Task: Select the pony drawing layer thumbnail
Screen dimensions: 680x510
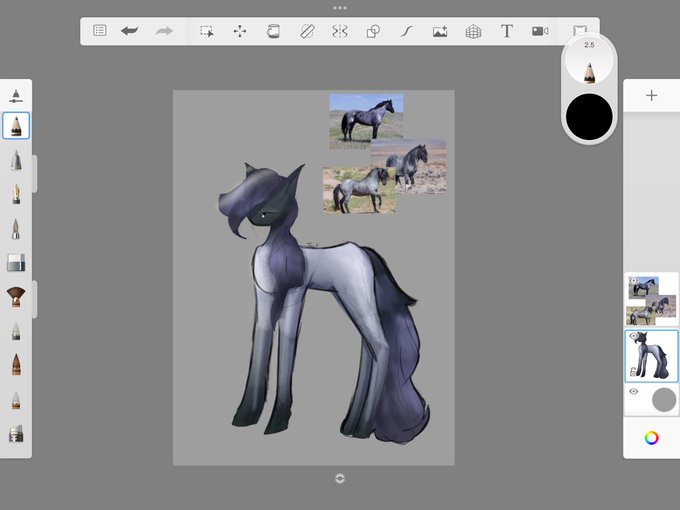Action: (651, 356)
